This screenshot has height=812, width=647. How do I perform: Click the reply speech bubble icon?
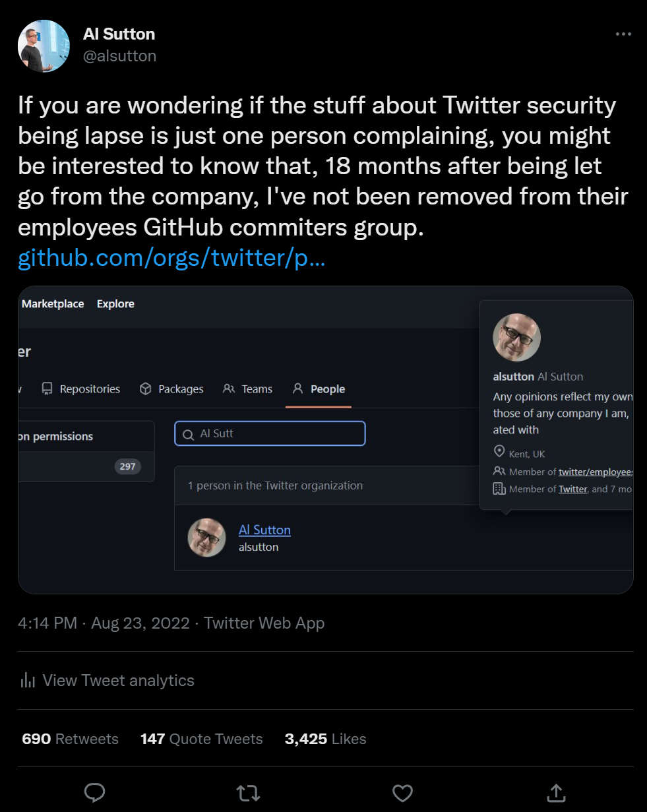tap(95, 792)
